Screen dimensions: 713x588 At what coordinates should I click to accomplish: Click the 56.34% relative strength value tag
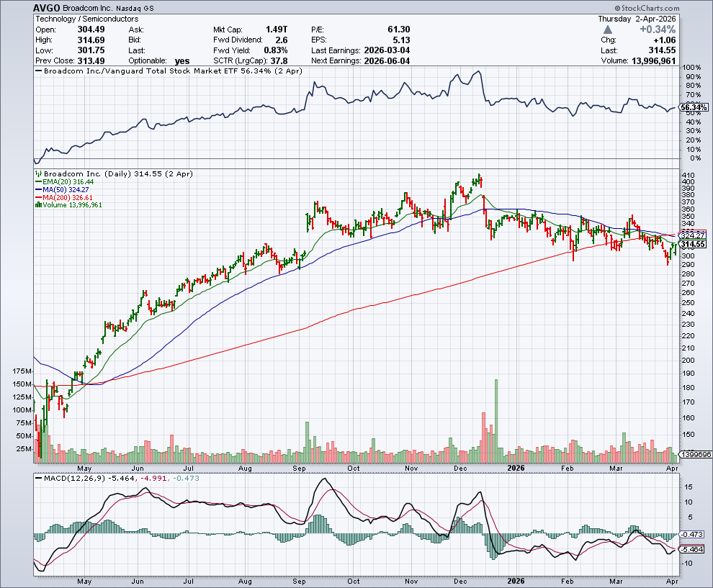694,108
